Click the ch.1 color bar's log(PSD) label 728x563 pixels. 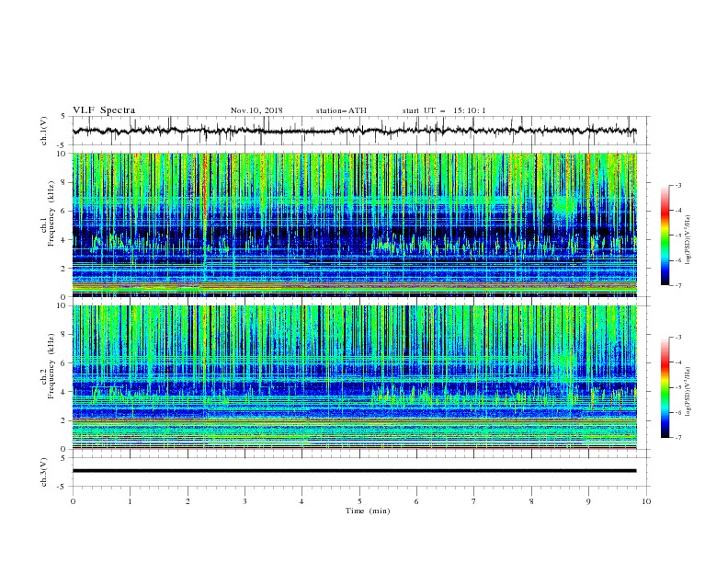688,240
